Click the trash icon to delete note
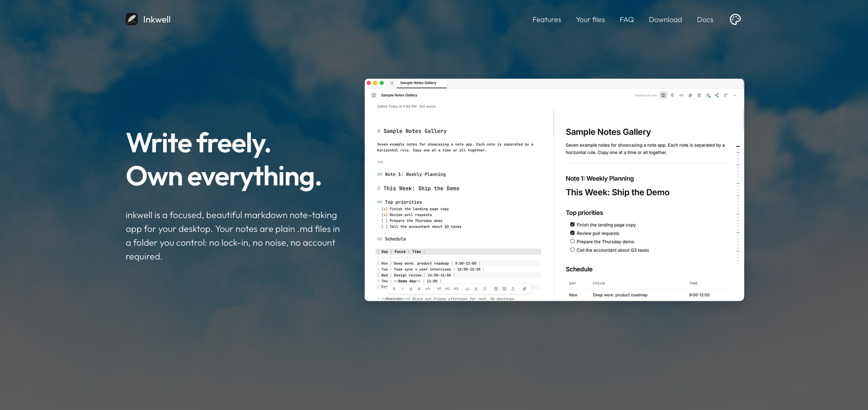The width and height of the screenshot is (868, 410). tap(699, 95)
